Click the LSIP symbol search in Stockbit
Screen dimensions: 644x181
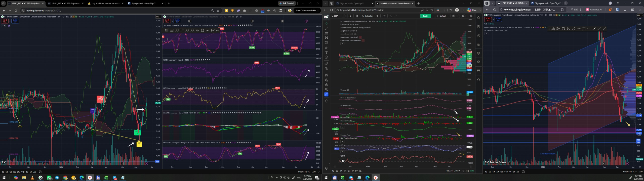pos(335,16)
